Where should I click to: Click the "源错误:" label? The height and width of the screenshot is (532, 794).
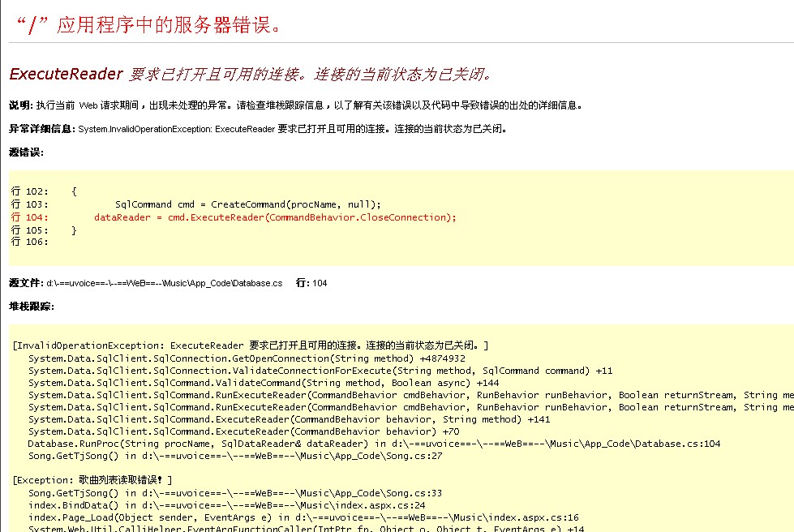tap(26, 152)
